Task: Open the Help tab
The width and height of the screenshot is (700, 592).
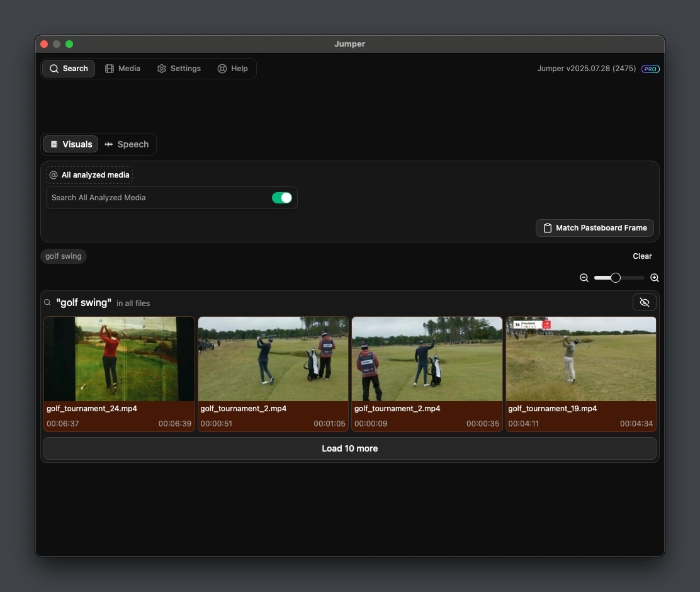Action: pyautogui.click(x=232, y=69)
